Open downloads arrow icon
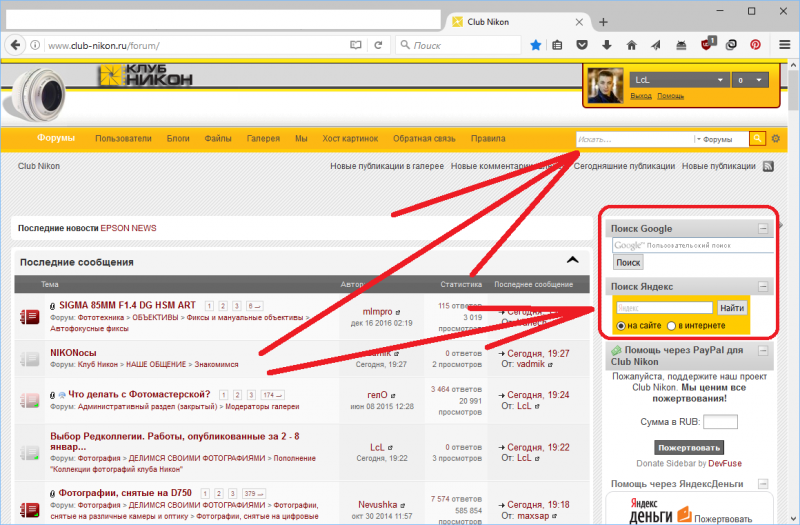The width and height of the screenshot is (800, 525). (x=607, y=45)
